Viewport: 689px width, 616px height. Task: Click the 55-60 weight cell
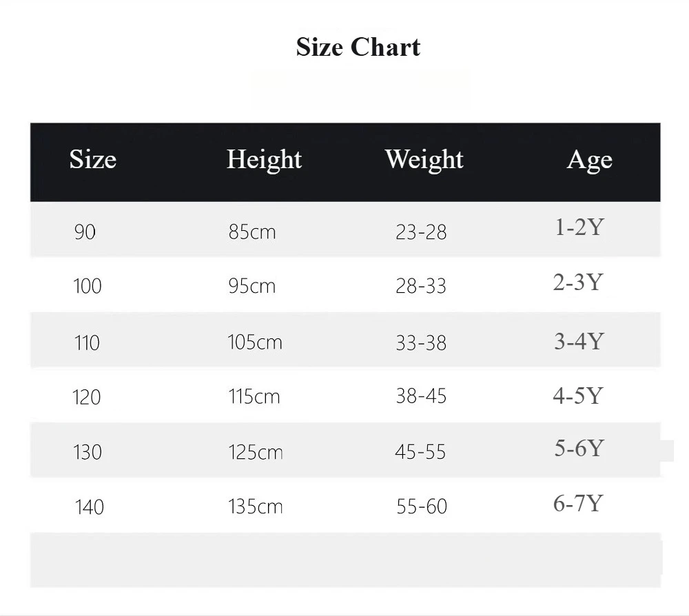click(x=422, y=506)
